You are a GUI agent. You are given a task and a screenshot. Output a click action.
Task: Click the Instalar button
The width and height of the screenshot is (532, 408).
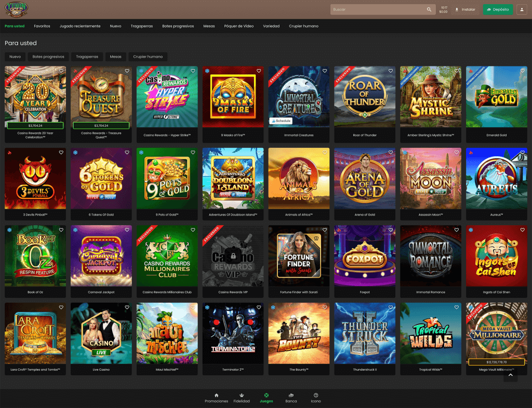click(465, 9)
